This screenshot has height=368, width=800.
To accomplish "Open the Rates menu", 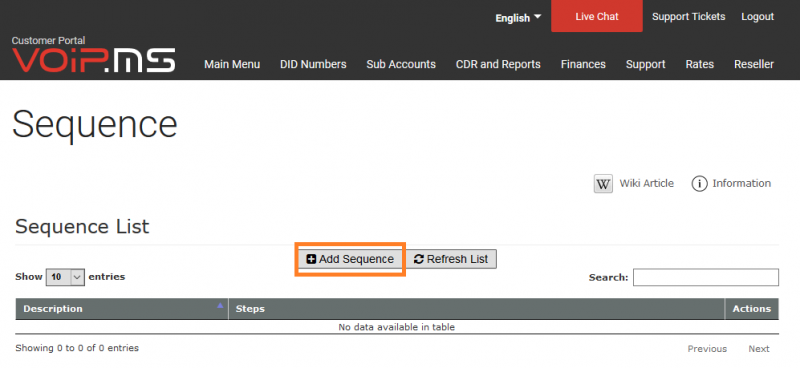I will (699, 64).
